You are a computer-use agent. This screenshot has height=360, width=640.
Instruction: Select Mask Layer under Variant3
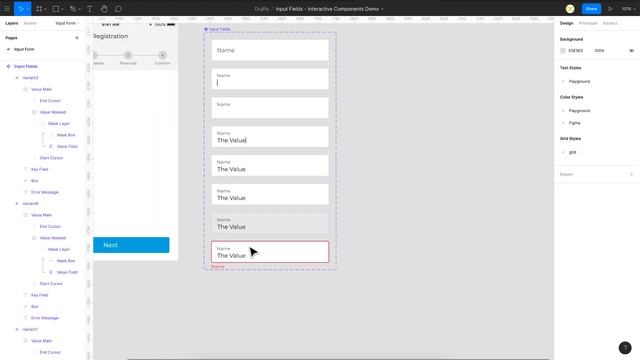click(x=59, y=123)
